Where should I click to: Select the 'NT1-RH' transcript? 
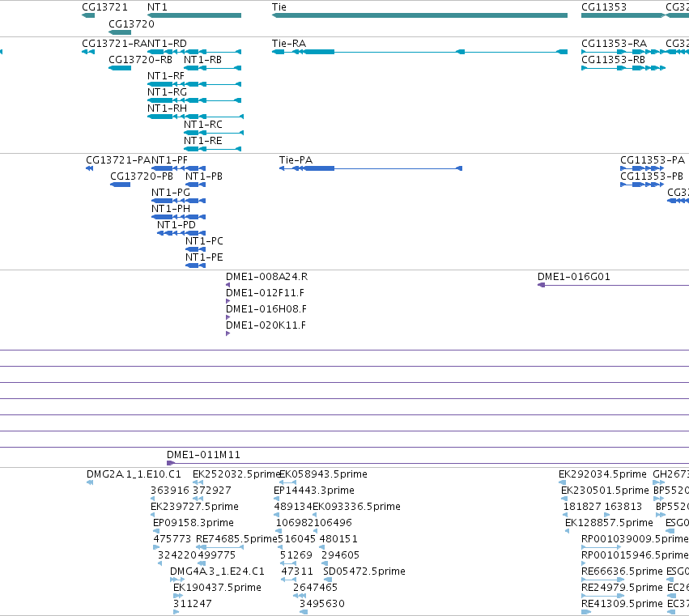pos(196,117)
